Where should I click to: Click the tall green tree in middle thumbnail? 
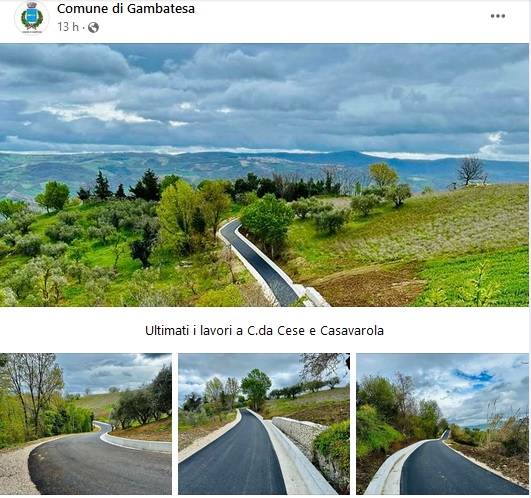[256, 388]
